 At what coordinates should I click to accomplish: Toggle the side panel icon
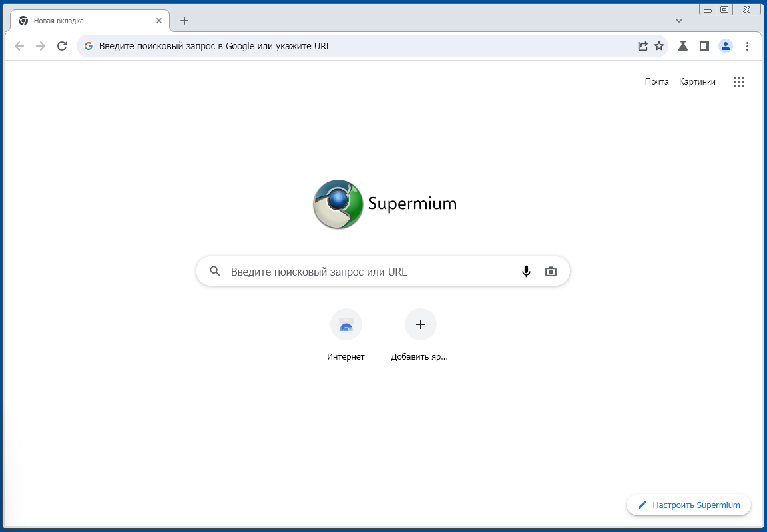coord(704,46)
